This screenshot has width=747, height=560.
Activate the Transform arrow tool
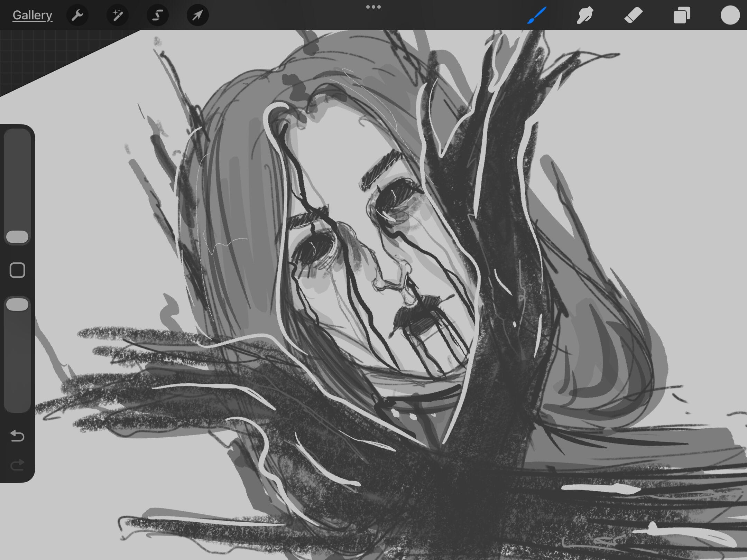(197, 15)
